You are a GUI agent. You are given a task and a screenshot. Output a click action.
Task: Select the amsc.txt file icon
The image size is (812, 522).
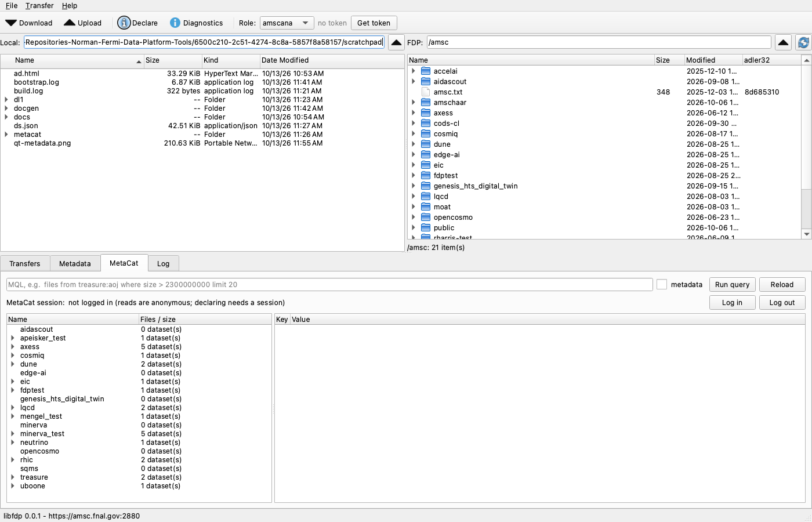click(426, 92)
